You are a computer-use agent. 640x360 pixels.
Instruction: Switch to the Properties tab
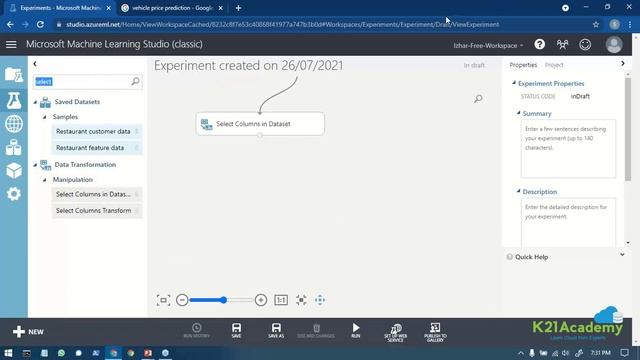(523, 65)
